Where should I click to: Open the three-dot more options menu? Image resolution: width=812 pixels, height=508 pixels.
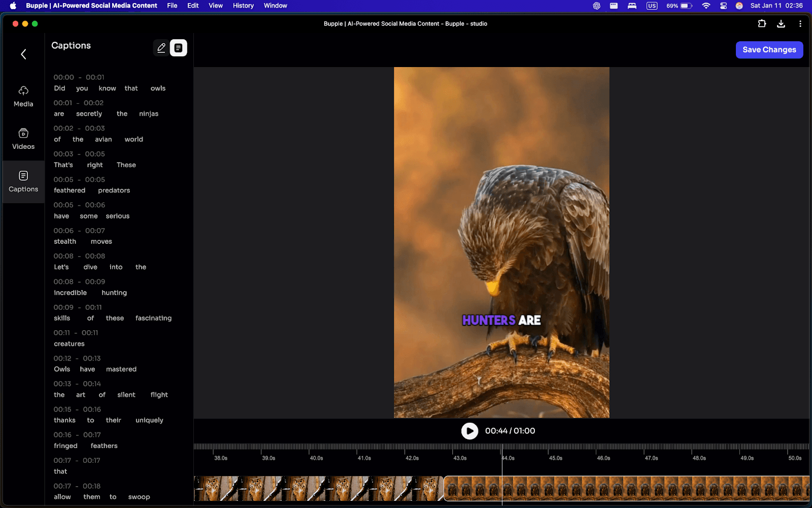(x=800, y=24)
